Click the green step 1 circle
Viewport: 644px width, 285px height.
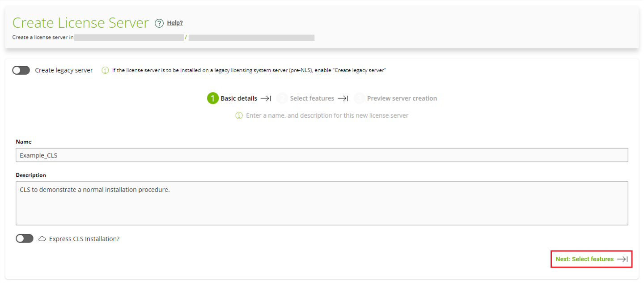213,98
